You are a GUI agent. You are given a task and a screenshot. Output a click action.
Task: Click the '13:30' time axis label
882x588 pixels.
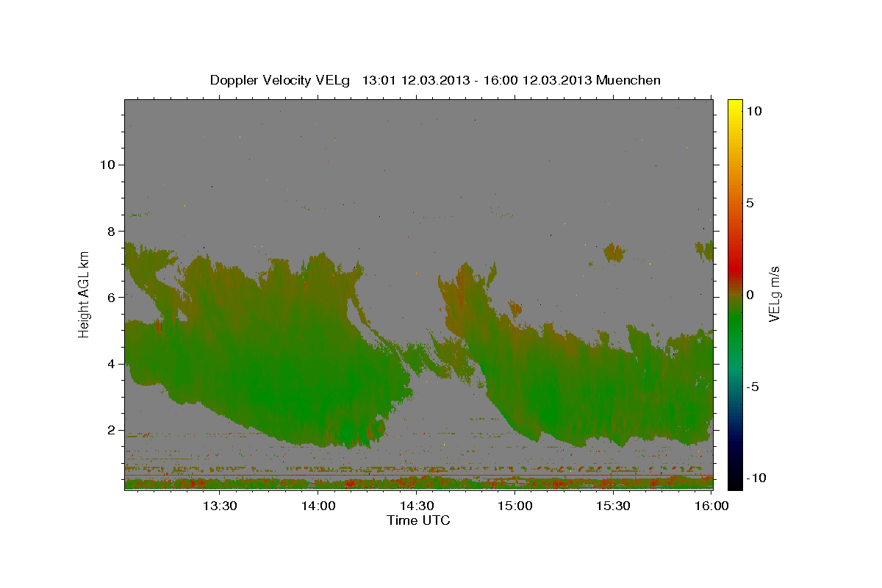point(220,506)
